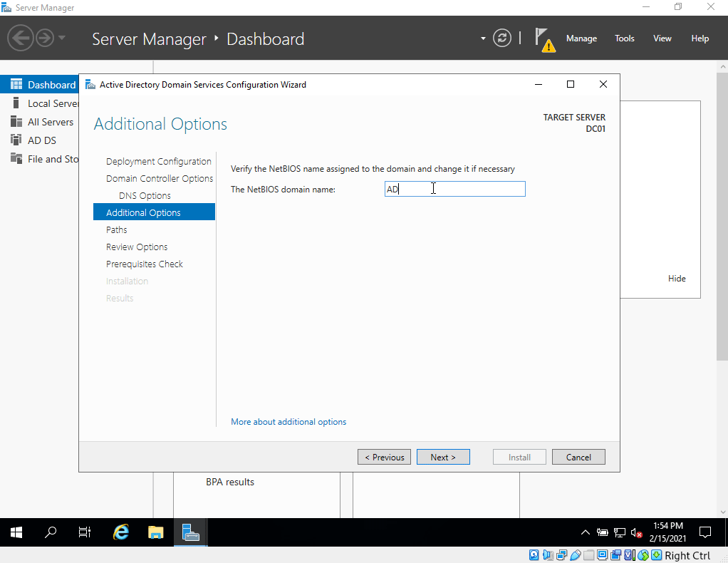Open the More about additional options link

pyautogui.click(x=288, y=422)
